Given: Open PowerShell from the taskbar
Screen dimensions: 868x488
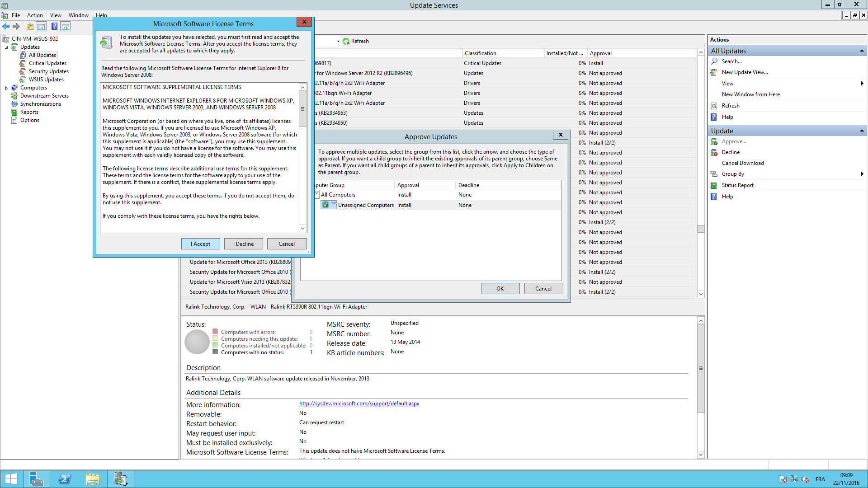Looking at the screenshot, I should pyautogui.click(x=65, y=479).
